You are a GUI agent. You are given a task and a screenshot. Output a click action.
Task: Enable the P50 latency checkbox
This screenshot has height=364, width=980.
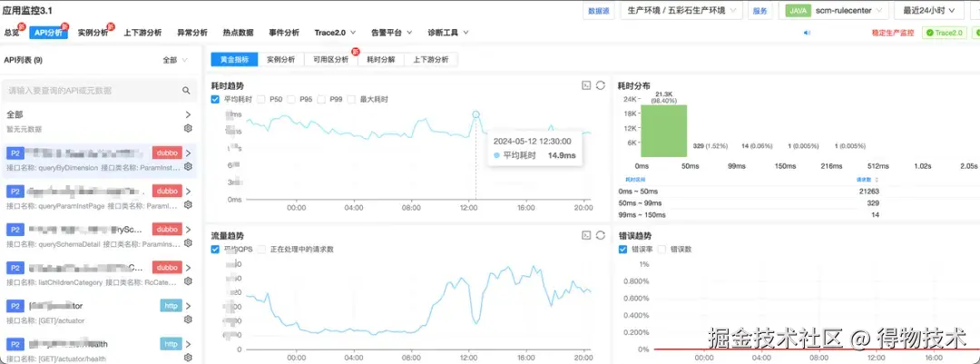tap(261, 100)
